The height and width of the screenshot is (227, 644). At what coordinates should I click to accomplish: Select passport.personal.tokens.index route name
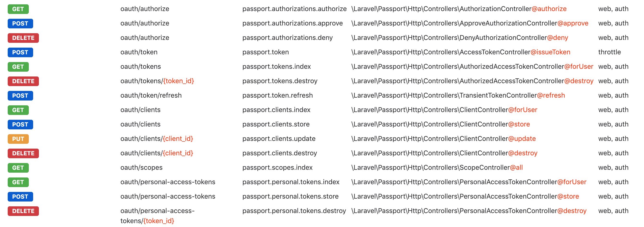tap(291, 182)
